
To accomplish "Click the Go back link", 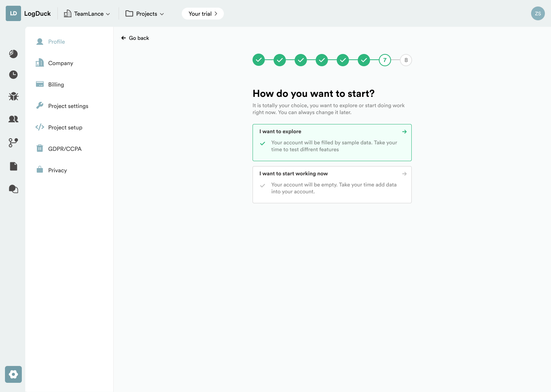I will (x=135, y=38).
